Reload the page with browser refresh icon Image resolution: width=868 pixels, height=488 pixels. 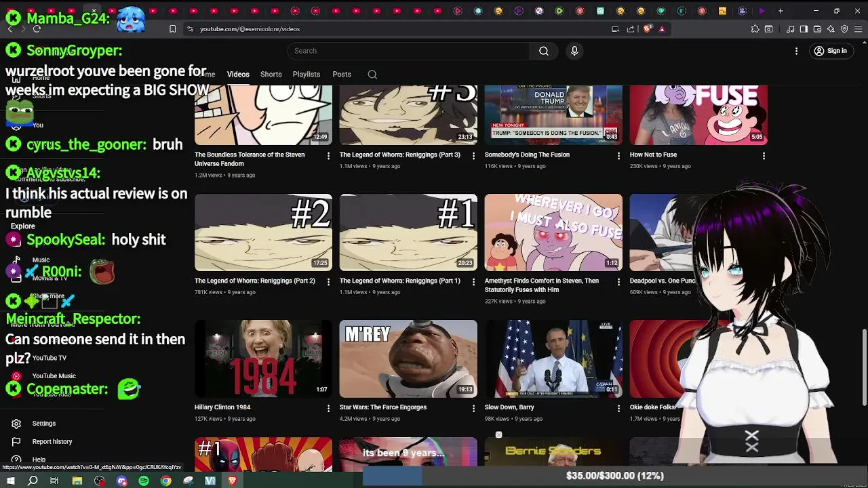37,29
